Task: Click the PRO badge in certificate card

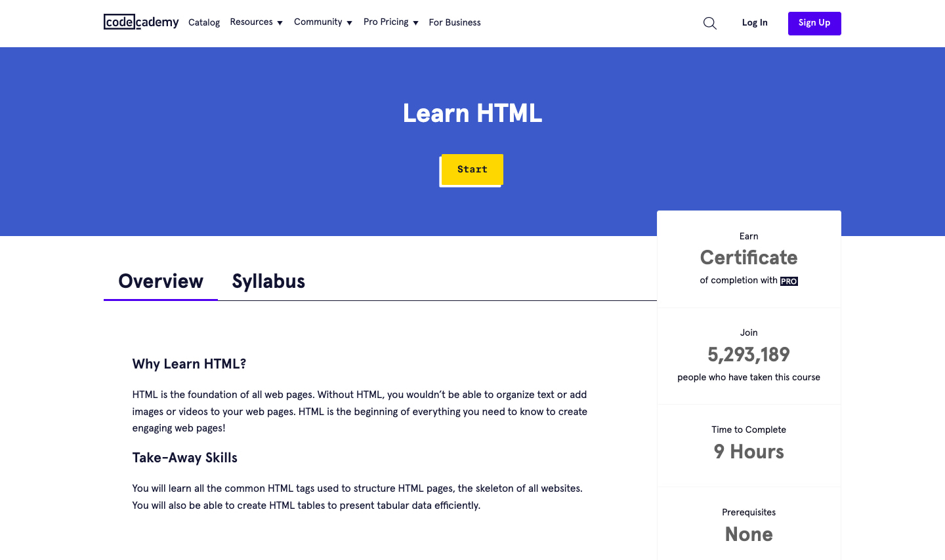Action: tap(789, 281)
